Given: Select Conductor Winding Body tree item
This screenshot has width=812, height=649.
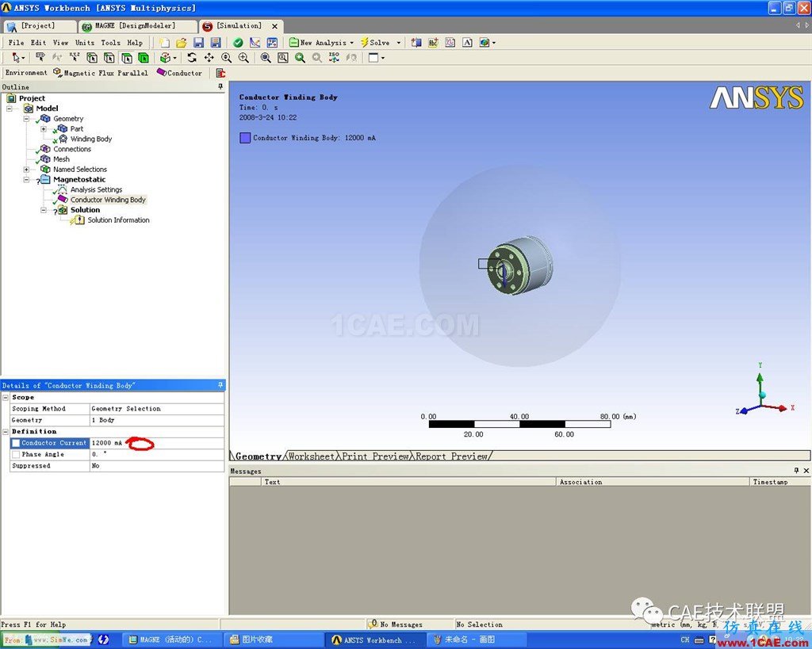Looking at the screenshot, I should point(108,200).
